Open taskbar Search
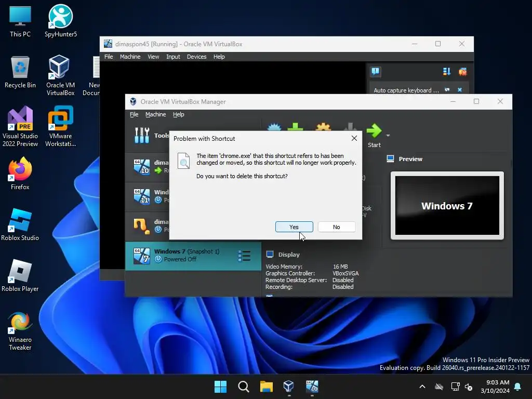The width and height of the screenshot is (532, 399). click(244, 387)
